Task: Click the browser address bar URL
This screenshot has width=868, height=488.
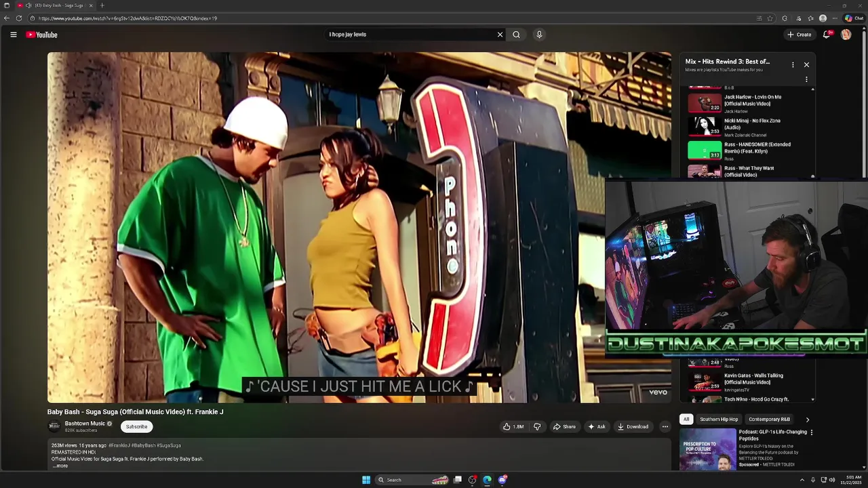Action: [x=127, y=18]
